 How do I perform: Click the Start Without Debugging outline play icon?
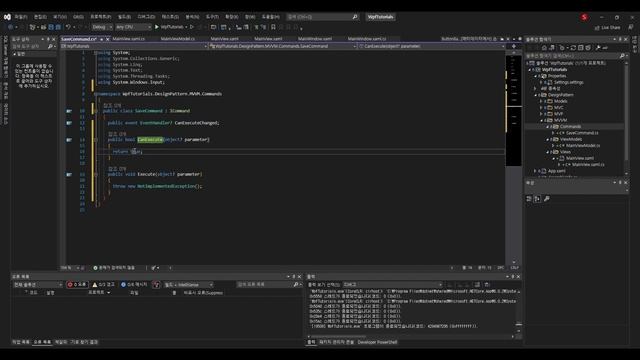191,27
